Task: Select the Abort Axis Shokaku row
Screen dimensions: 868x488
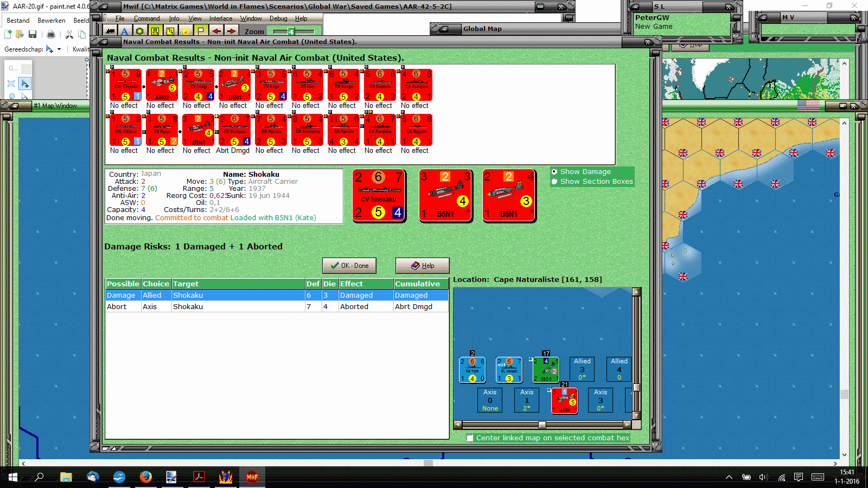Action: click(277, 307)
